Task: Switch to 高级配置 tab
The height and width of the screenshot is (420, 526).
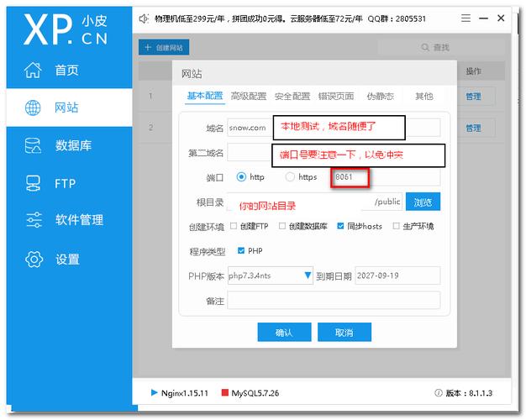Action: [x=249, y=97]
